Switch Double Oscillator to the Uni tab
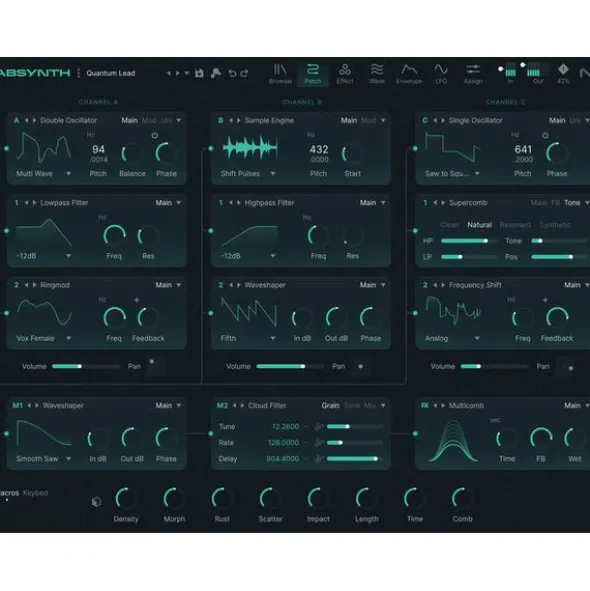The height and width of the screenshot is (591, 590). 166,120
